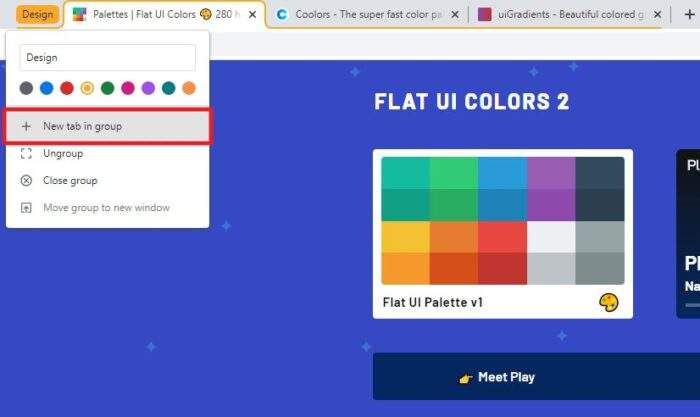Choose the pink group color
Viewport: 700px width, 417px height.
(x=128, y=88)
